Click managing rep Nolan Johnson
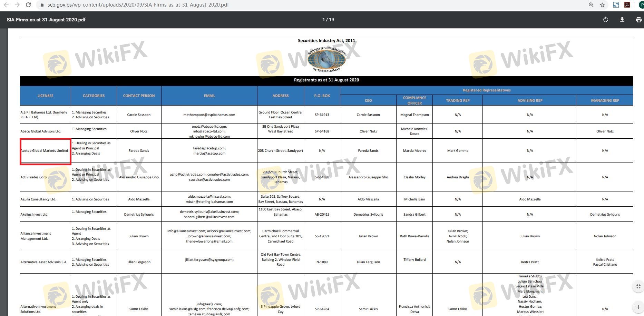 [605, 236]
